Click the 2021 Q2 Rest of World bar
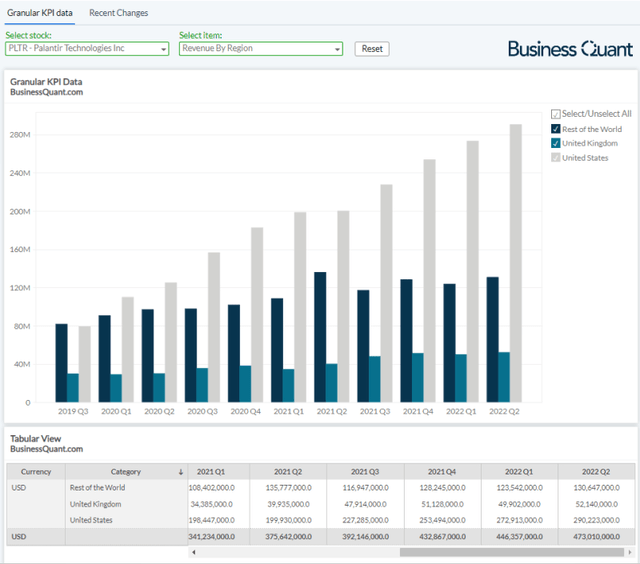 coord(320,337)
